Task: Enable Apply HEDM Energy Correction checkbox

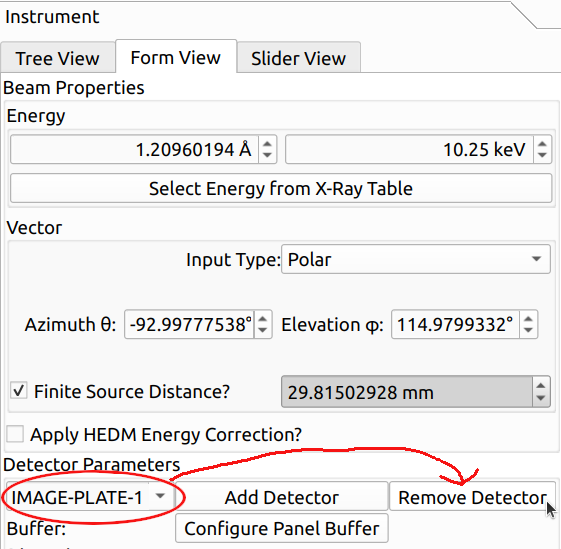Action: tap(15, 434)
